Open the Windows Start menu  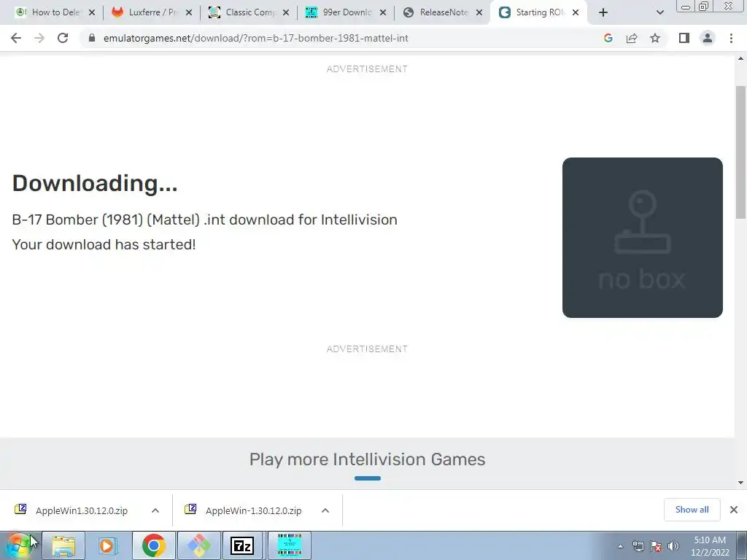click(x=19, y=545)
